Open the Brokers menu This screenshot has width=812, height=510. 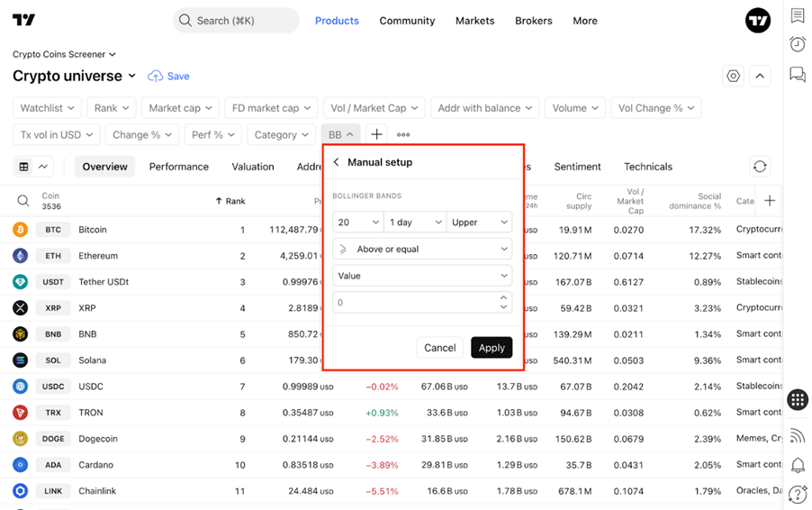pyautogui.click(x=534, y=21)
